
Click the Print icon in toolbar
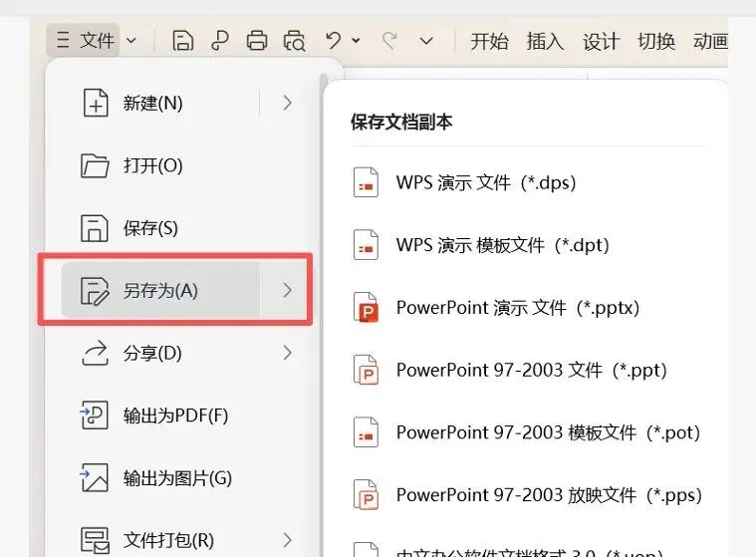[257, 41]
